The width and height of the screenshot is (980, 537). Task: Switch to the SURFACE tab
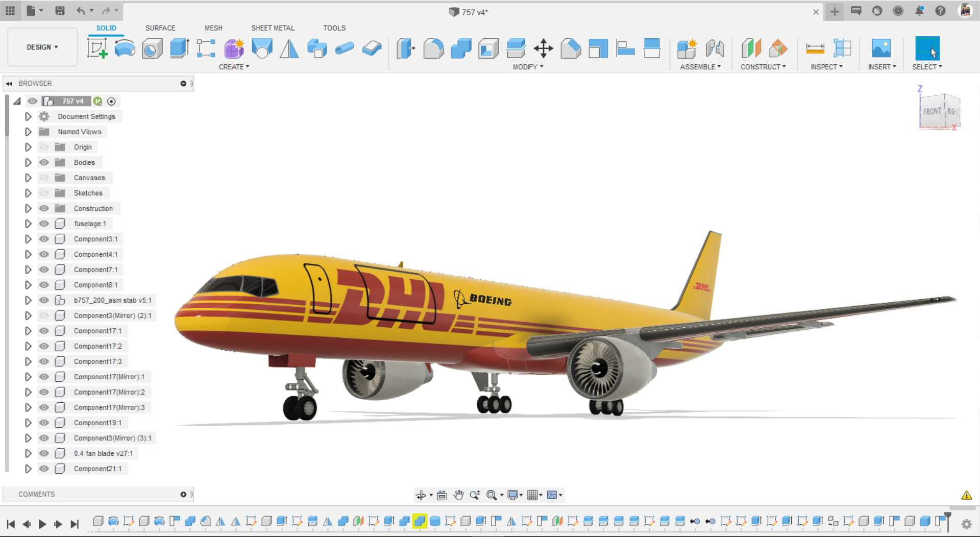coord(160,28)
